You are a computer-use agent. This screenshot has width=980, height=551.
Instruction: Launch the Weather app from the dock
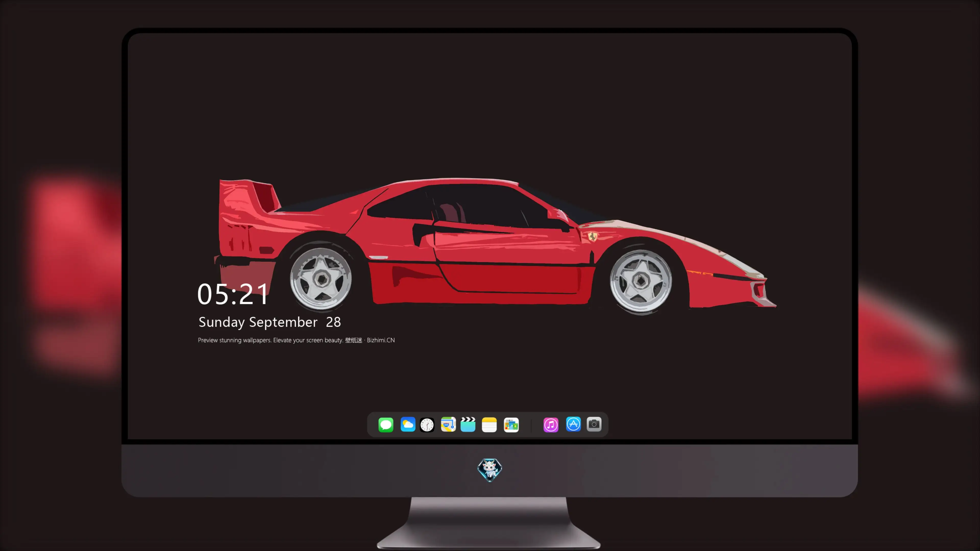tap(408, 424)
